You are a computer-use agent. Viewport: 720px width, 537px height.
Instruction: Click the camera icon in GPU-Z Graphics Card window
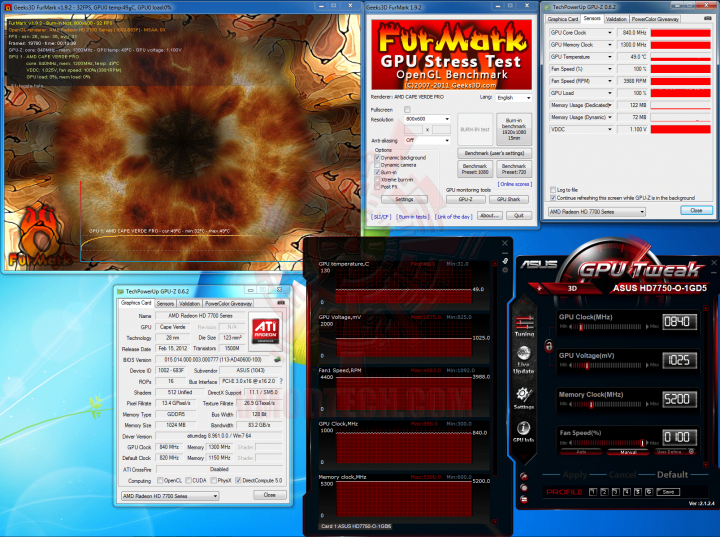281,303
